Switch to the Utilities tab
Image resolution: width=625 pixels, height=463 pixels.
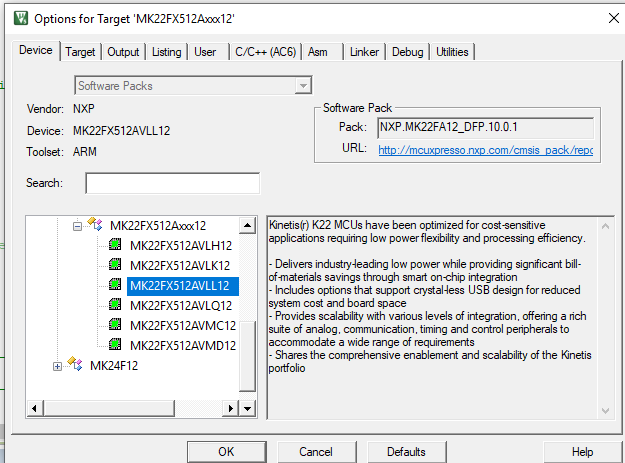point(452,52)
